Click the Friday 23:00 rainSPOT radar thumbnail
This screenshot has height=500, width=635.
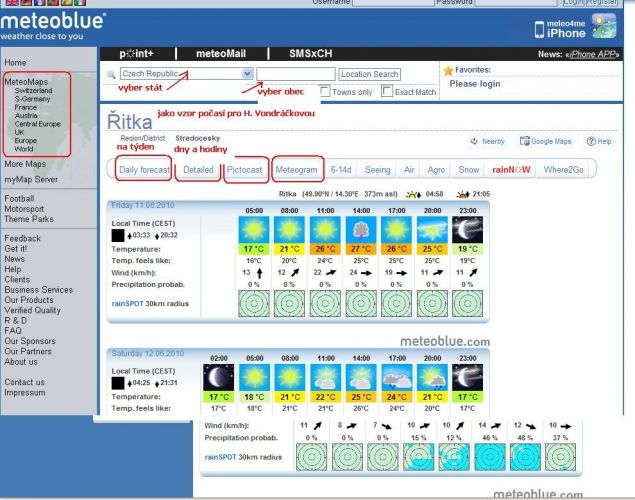click(x=467, y=303)
